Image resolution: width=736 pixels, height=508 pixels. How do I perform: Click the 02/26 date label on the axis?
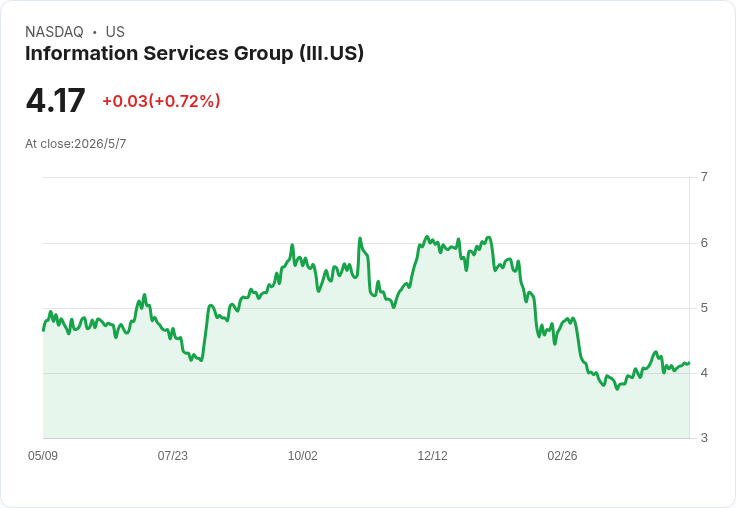562,455
